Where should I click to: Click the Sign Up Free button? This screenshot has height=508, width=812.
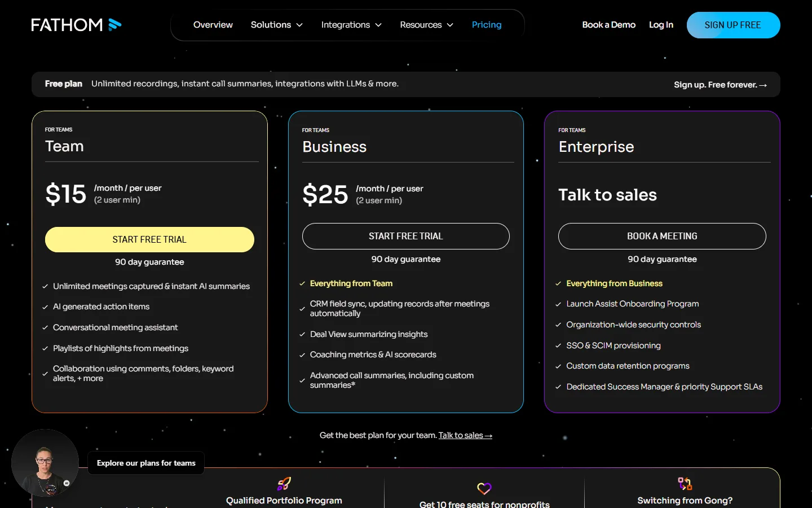pyautogui.click(x=733, y=25)
